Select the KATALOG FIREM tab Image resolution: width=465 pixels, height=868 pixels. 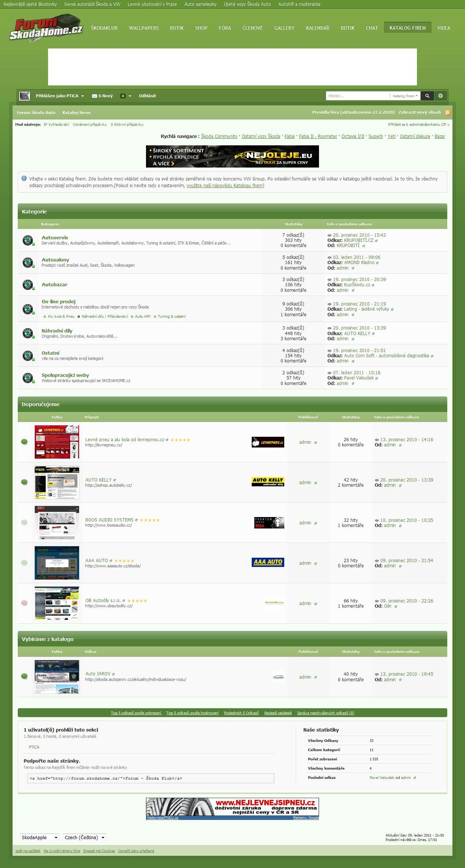408,28
